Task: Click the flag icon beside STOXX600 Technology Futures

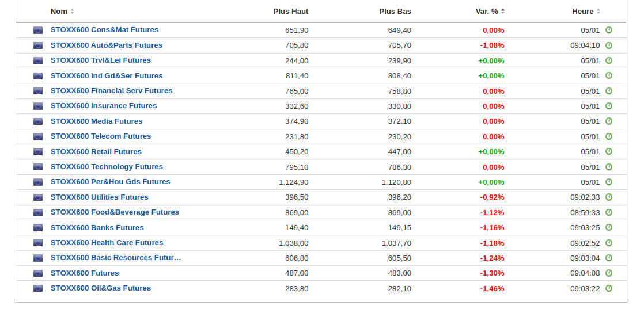Action: [x=38, y=167]
